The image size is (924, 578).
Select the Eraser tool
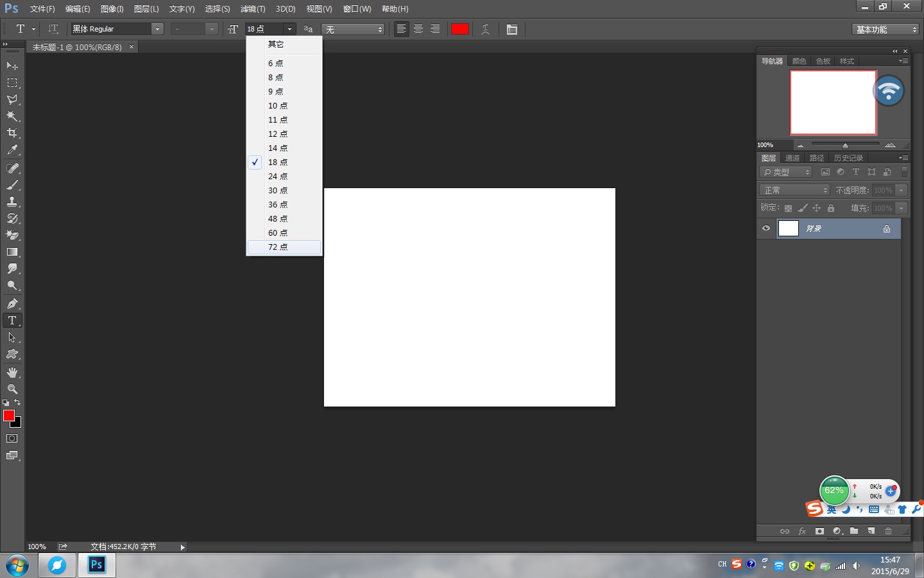click(x=12, y=235)
